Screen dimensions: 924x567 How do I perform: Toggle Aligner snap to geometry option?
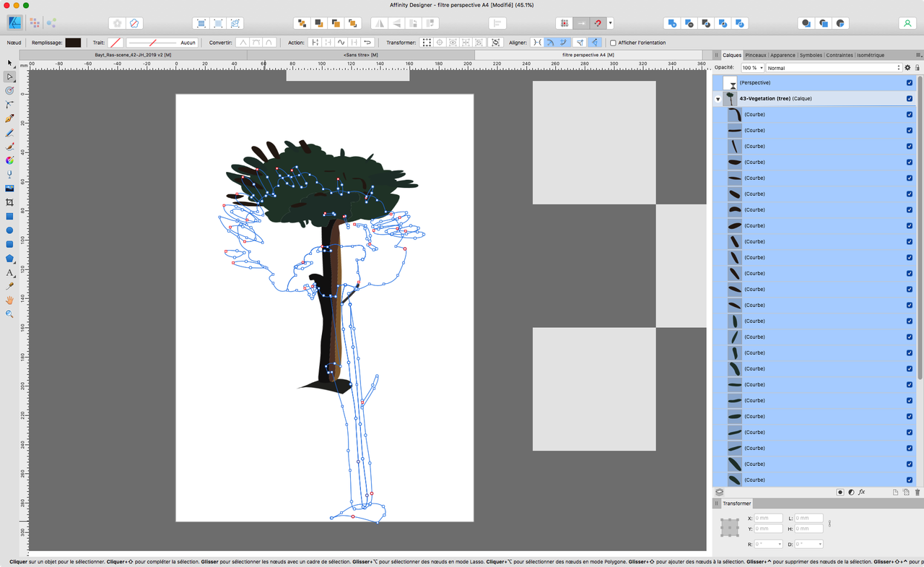pyautogui.click(x=550, y=43)
